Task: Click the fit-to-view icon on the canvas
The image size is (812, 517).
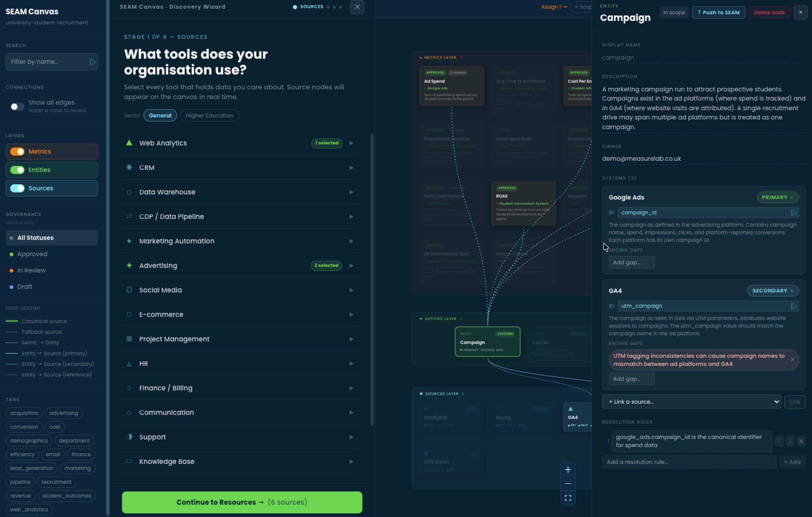Action: (568, 497)
